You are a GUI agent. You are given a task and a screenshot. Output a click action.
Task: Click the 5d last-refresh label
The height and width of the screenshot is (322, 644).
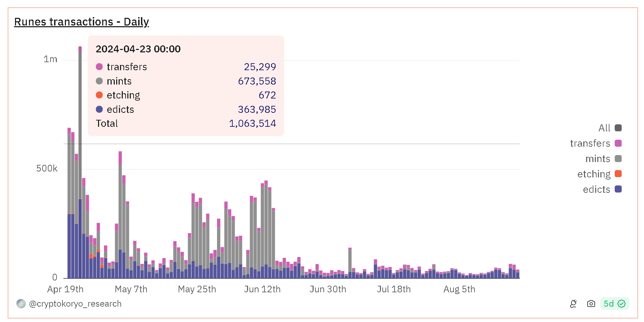tap(608, 304)
